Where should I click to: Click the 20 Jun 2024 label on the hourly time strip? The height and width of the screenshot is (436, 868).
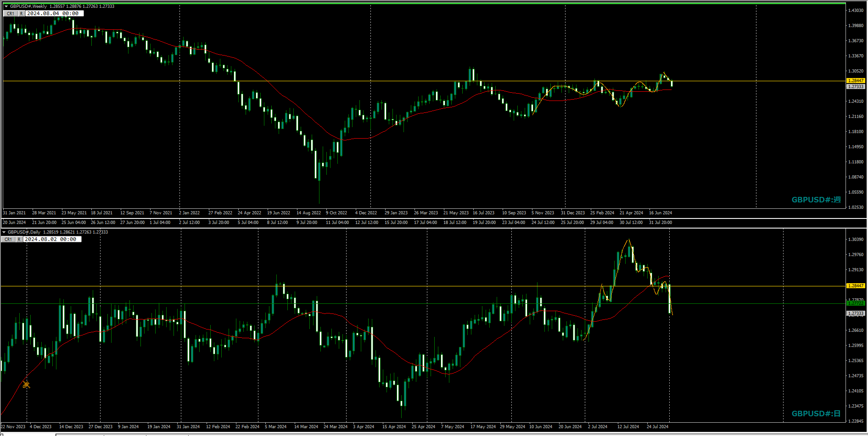14,223
